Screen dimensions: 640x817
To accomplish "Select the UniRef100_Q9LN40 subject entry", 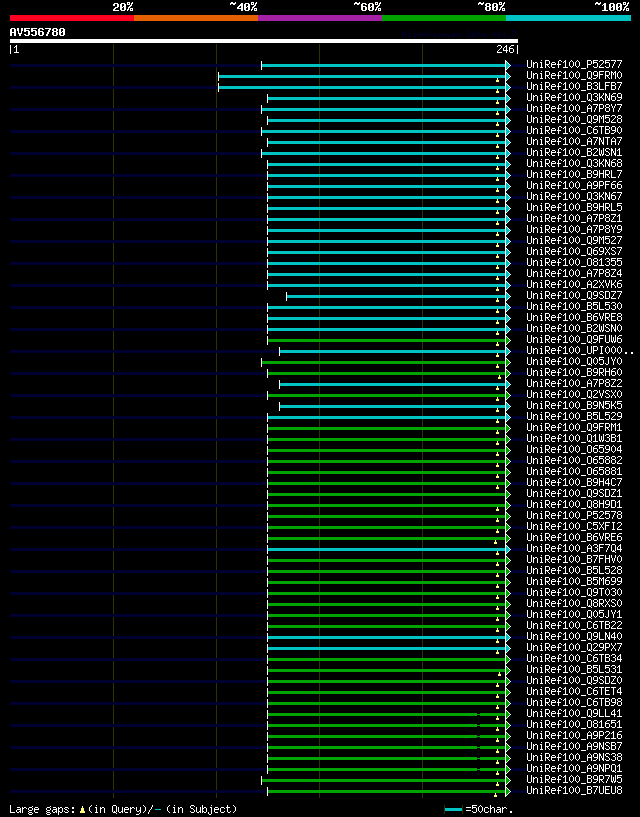I will tap(574, 636).
